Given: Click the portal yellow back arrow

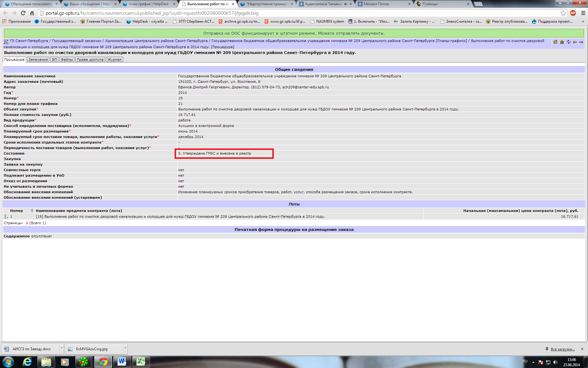Looking at the screenshot, I should [575, 42].
